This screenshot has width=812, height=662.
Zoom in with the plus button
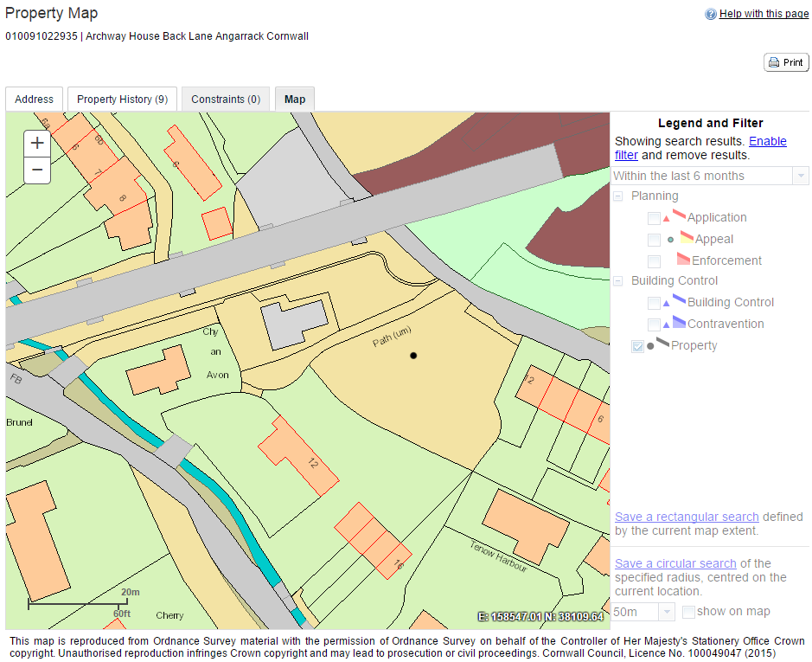coord(37,144)
